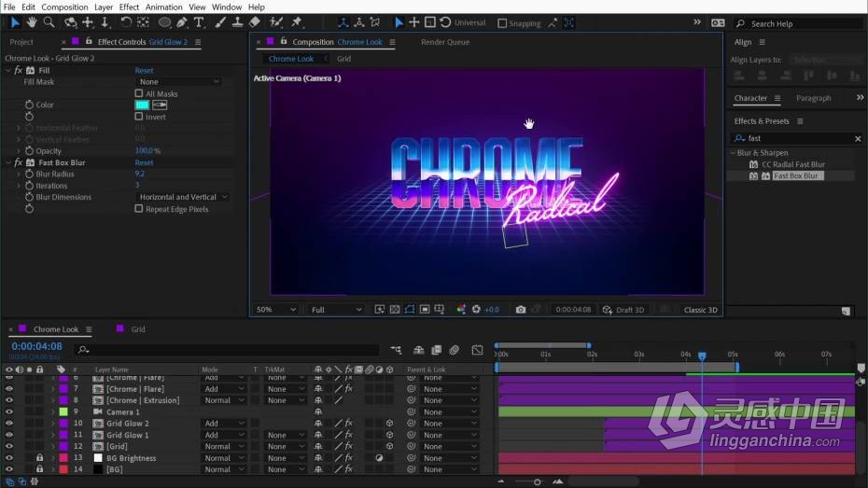Hide the Grid Glow 1 layer
The image size is (868, 488).
[x=8, y=435]
